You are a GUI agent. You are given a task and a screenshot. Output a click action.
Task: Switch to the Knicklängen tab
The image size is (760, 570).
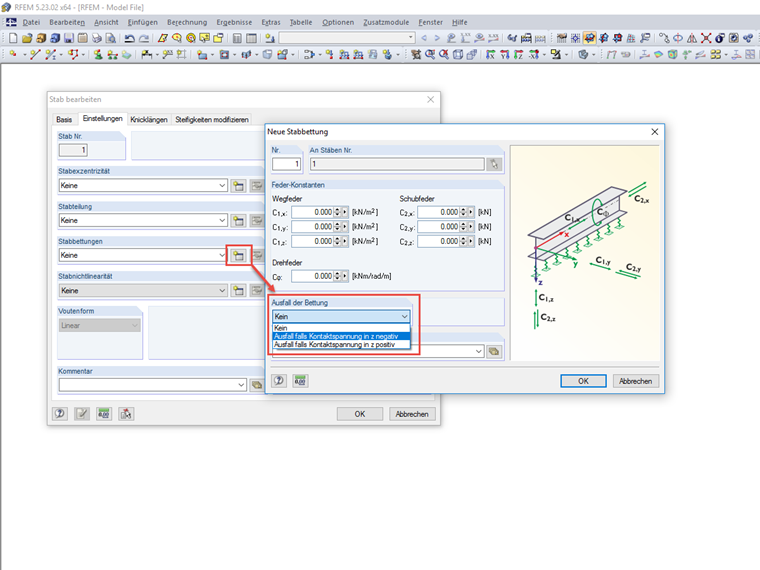149,120
